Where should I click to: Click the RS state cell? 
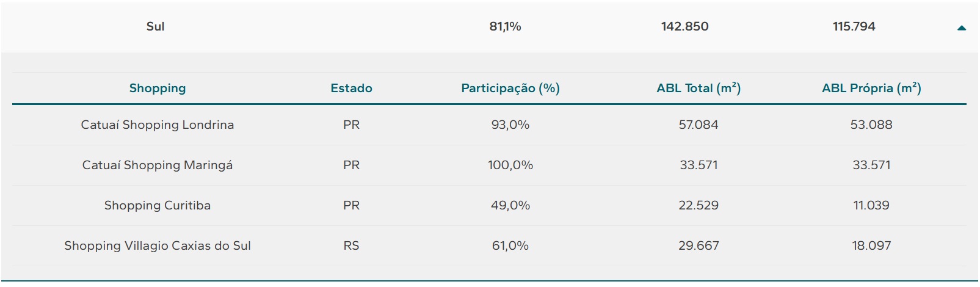[351, 245]
